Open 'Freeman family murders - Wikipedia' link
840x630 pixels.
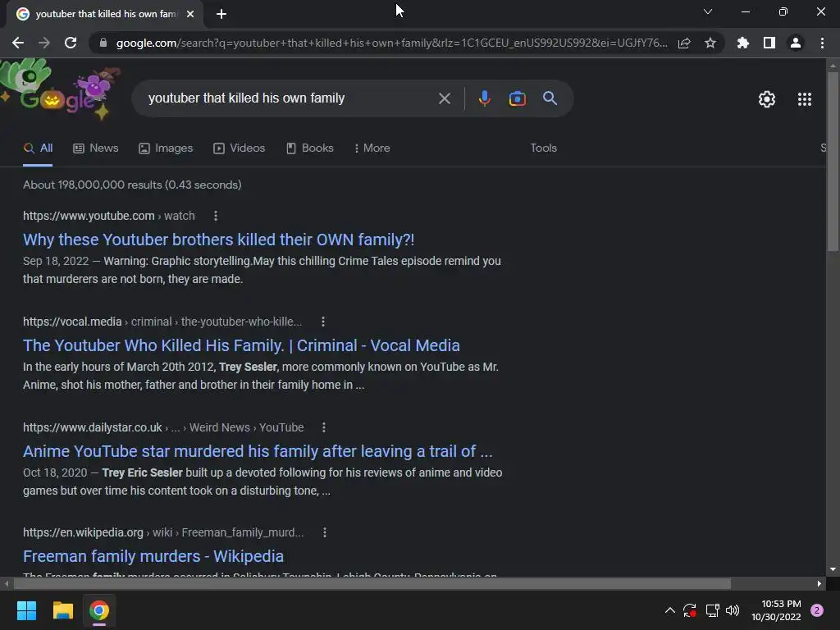(153, 556)
